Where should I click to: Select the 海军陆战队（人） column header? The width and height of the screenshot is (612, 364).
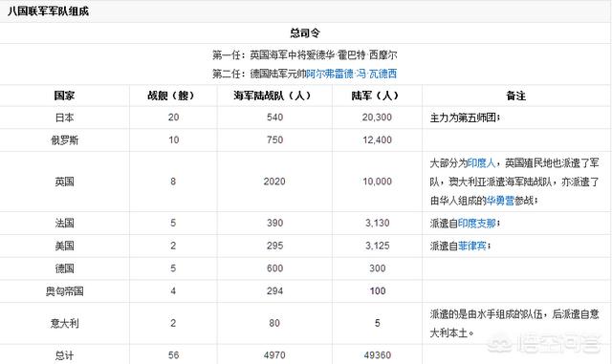click(x=274, y=96)
